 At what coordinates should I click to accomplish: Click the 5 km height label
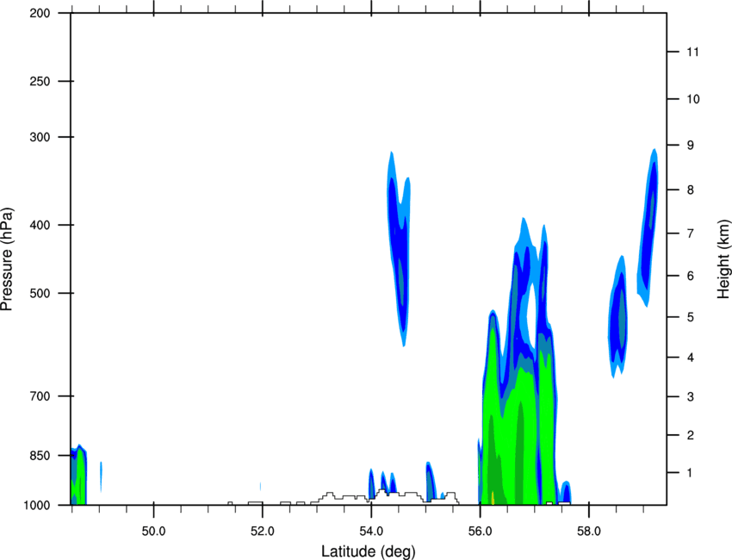tap(691, 317)
